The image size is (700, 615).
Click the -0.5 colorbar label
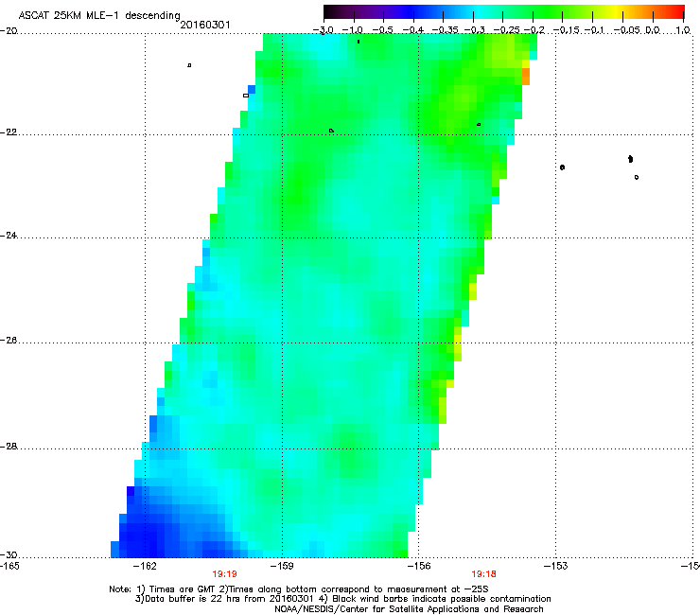point(382,30)
